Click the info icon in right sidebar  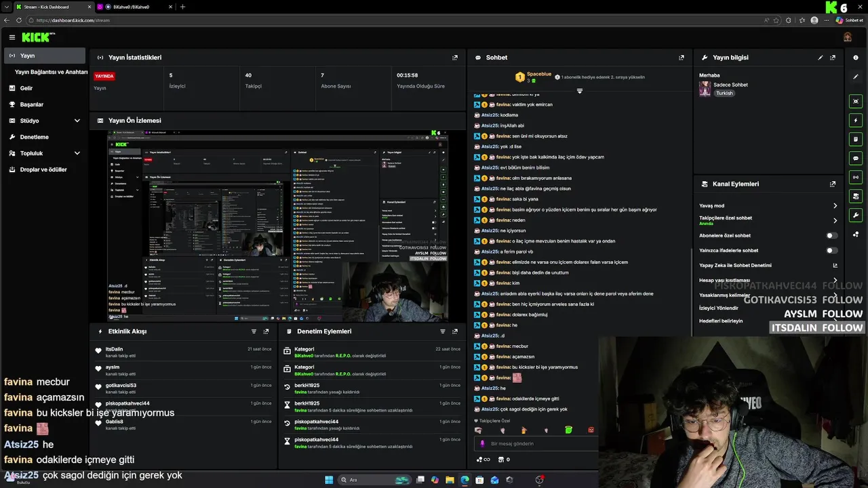click(x=856, y=58)
